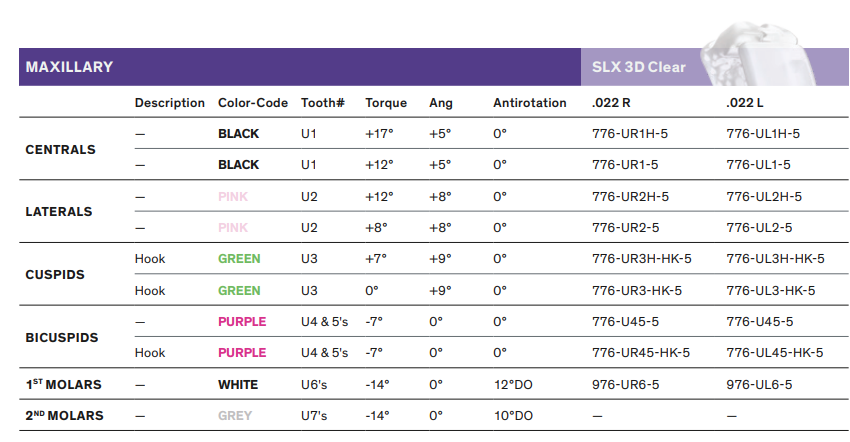Image resolution: width=850 pixels, height=442 pixels.
Task: Click the 12°DO antirotation value
Action: pos(513,385)
